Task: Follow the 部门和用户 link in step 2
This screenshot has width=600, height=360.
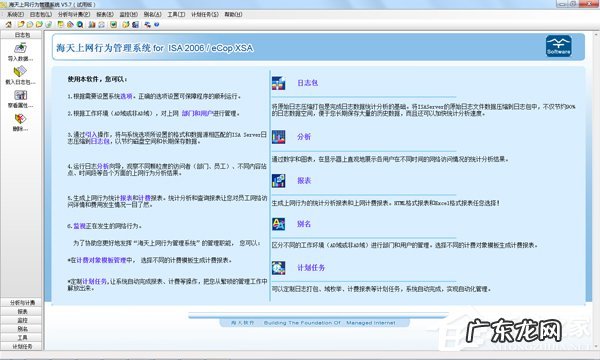Action: pyautogui.click(x=197, y=113)
